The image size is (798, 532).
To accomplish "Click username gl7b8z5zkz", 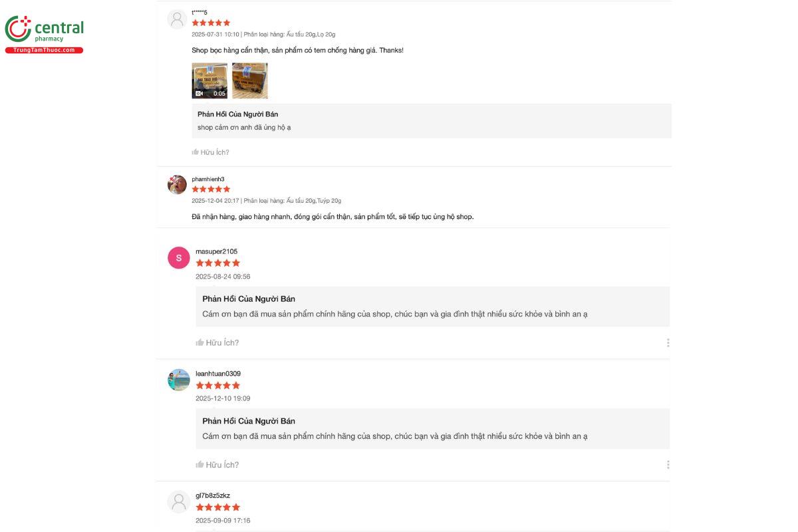I will (x=213, y=495).
